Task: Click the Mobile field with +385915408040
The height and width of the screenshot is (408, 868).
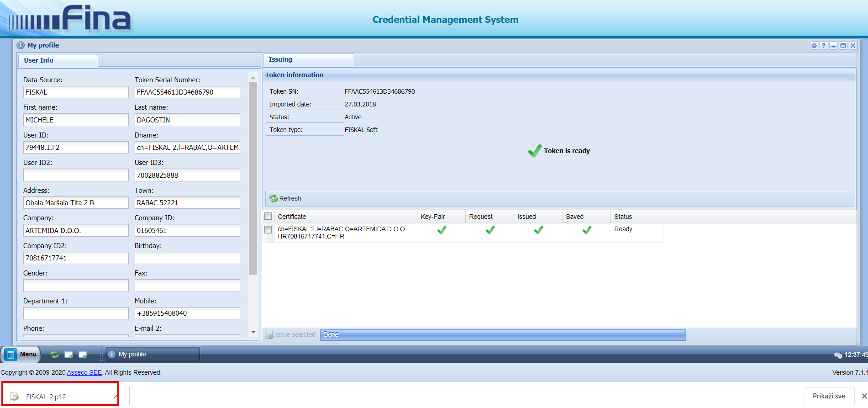Action: tap(187, 313)
